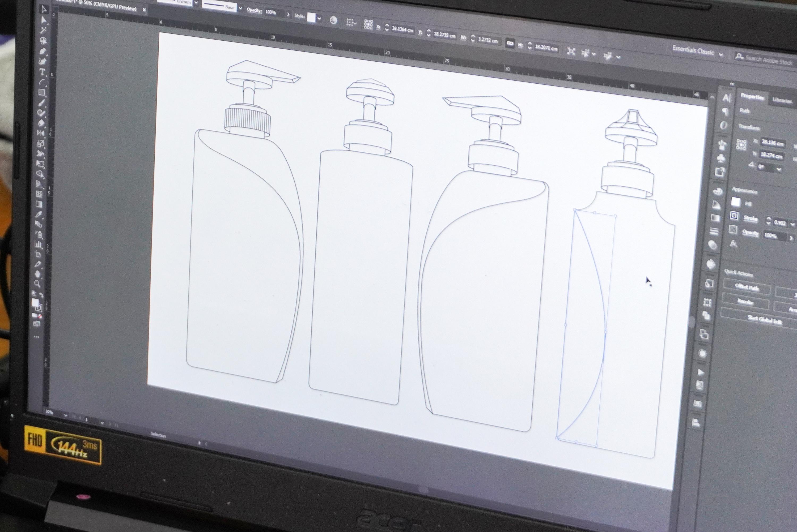The width and height of the screenshot is (797, 532).
Task: Select the Type tool
Action: [x=42, y=72]
